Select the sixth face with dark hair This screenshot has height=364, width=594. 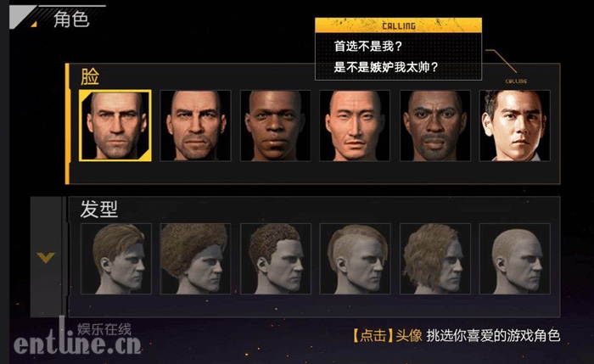(515, 126)
